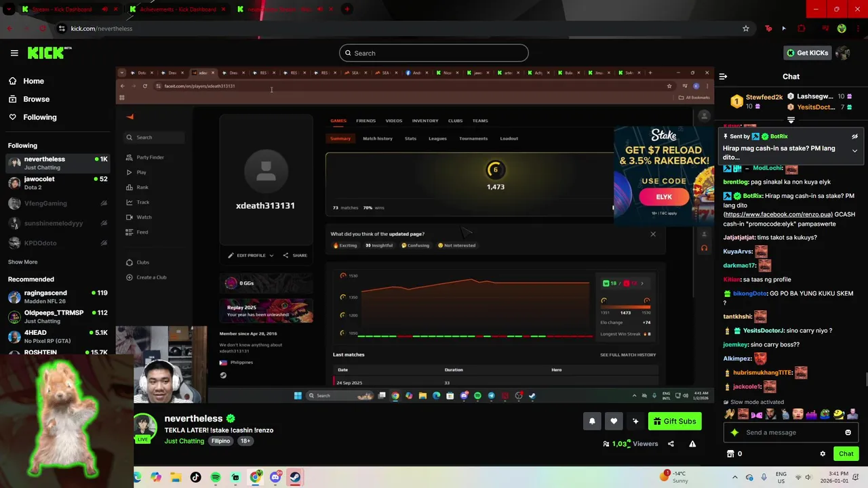Toggle the follow heart button
868x488 pixels.
(614, 421)
